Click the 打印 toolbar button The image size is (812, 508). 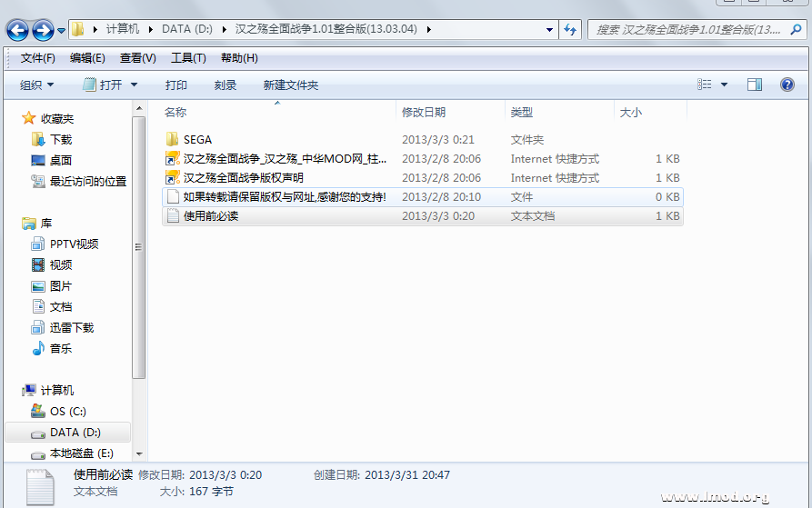click(x=176, y=85)
